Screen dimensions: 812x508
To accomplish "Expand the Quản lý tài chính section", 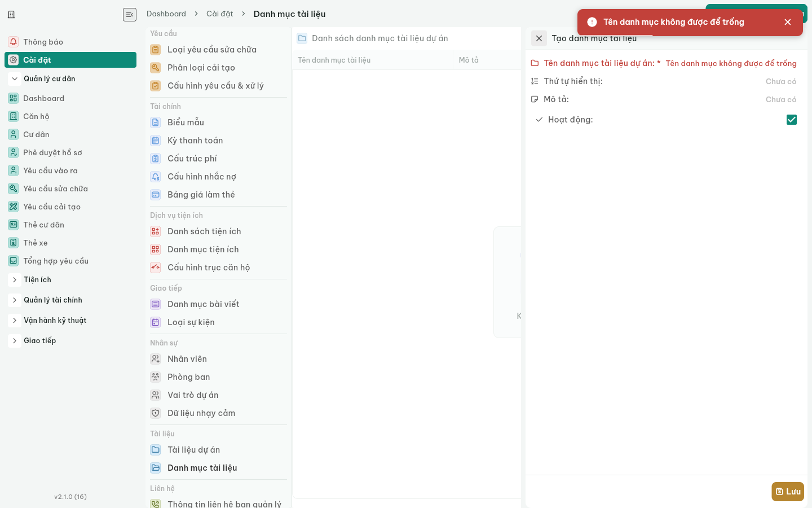I will (15, 300).
